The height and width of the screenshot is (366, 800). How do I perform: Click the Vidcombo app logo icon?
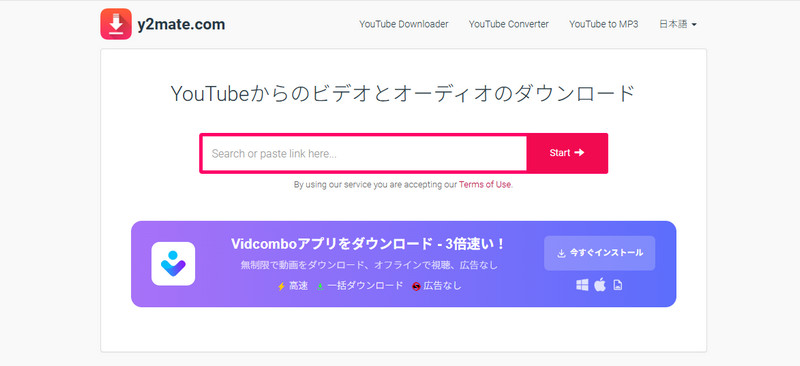(x=173, y=263)
